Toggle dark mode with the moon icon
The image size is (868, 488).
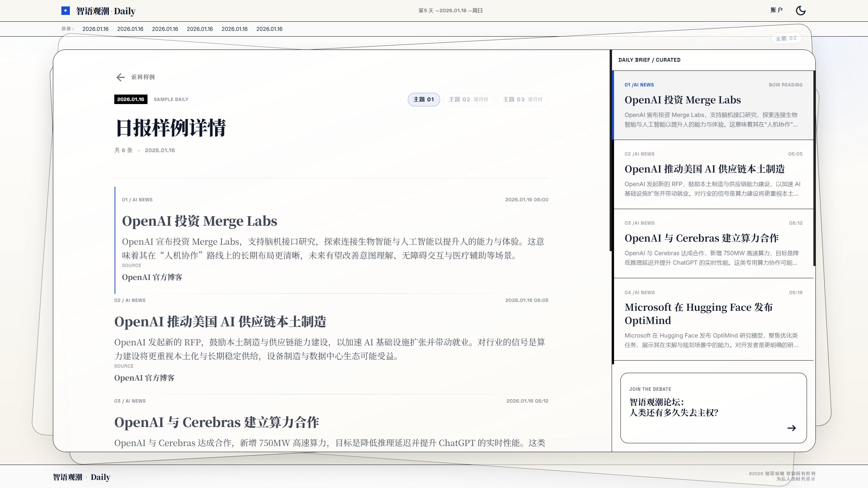point(801,11)
